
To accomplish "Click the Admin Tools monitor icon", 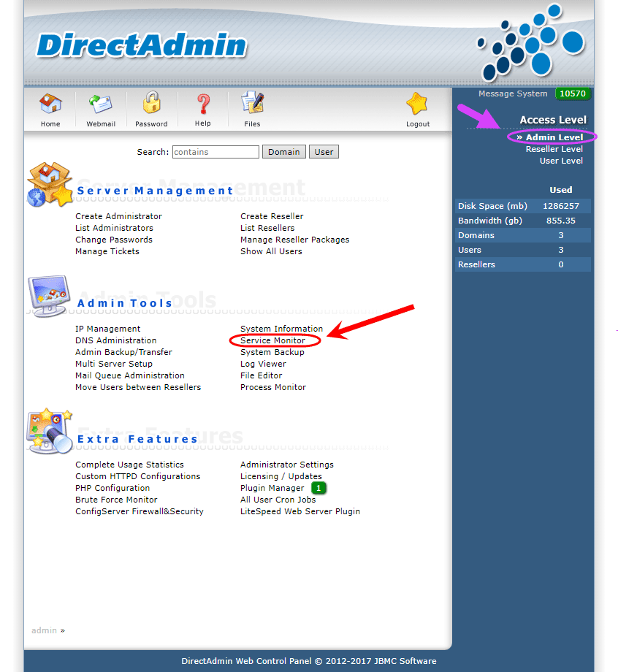I will [49, 296].
